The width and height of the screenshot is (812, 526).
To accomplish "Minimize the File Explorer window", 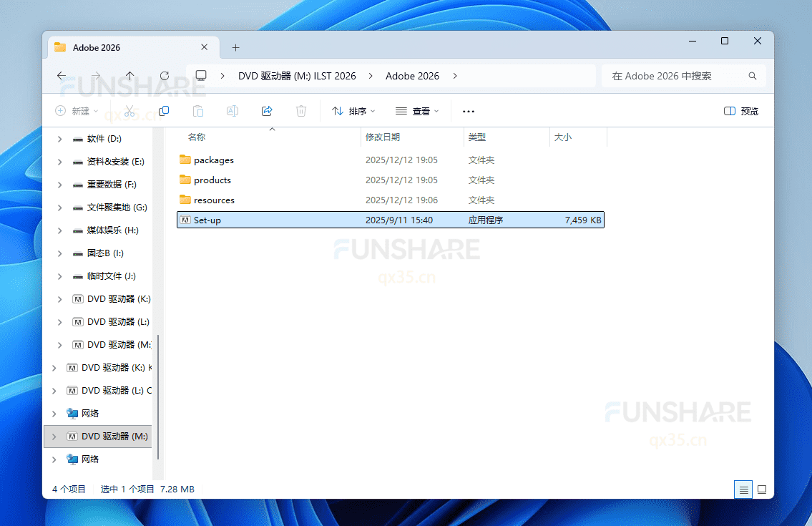I will pyautogui.click(x=693, y=41).
